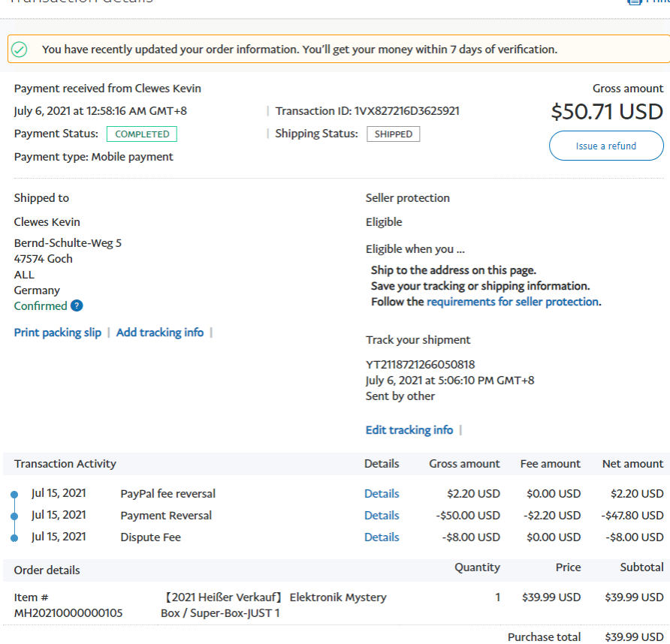Click the timeline dot for Payment Reversal

(14, 516)
